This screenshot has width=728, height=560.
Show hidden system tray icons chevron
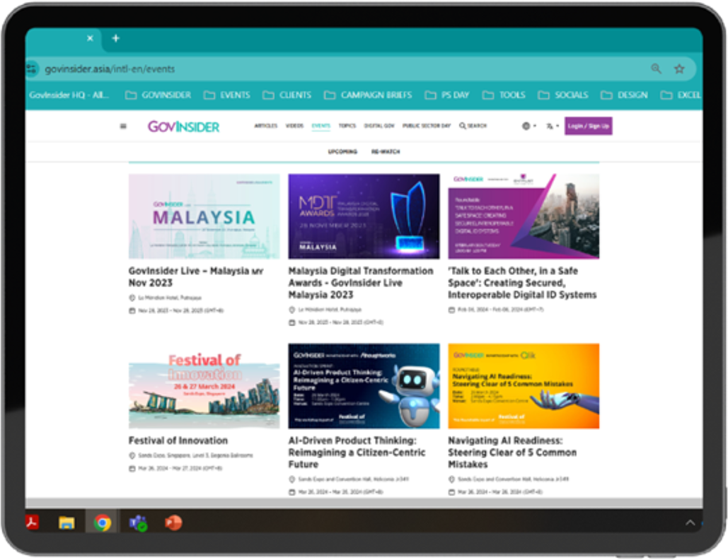pyautogui.click(x=690, y=523)
